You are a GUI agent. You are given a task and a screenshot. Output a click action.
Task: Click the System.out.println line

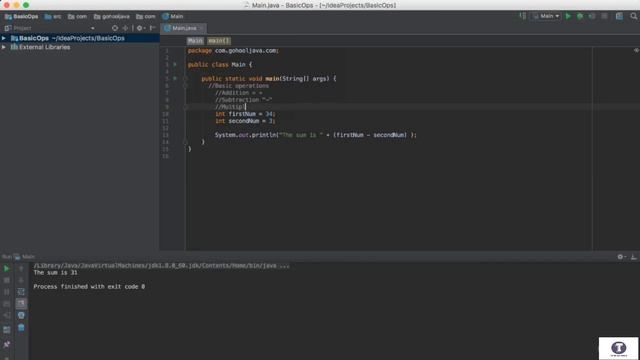[316, 135]
